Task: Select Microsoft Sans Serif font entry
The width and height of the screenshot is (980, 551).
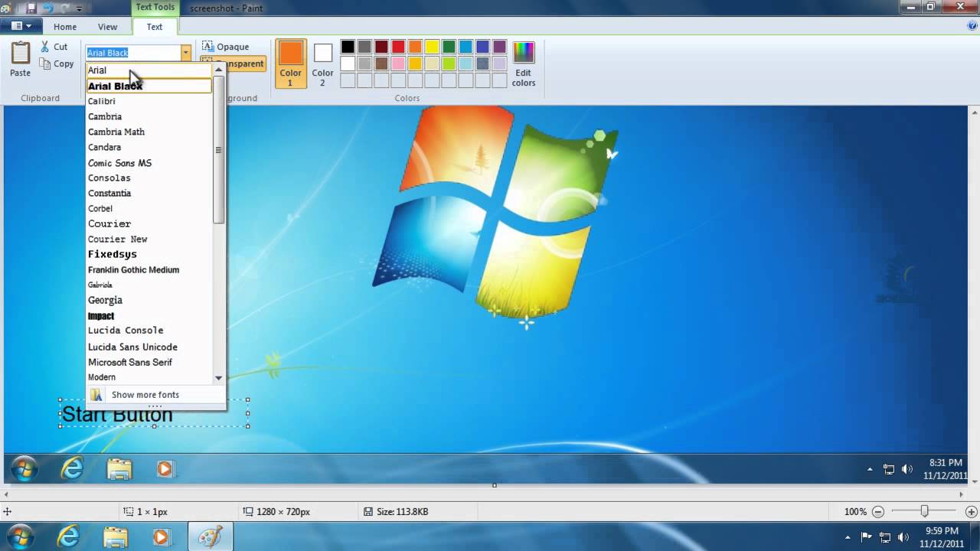Action: pyautogui.click(x=149, y=362)
